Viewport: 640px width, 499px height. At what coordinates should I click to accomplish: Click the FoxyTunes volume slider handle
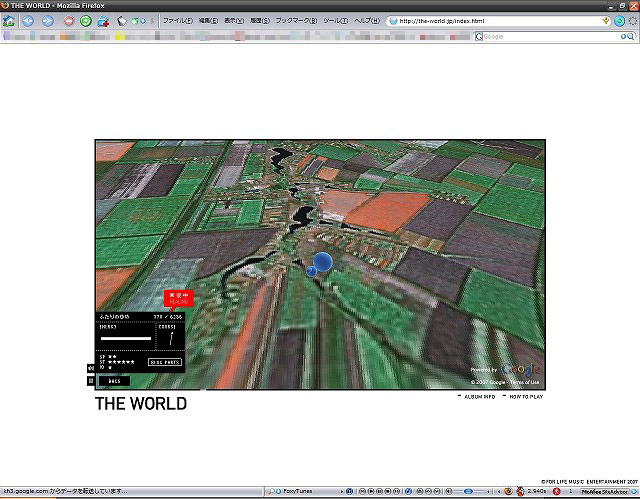coord(469,491)
